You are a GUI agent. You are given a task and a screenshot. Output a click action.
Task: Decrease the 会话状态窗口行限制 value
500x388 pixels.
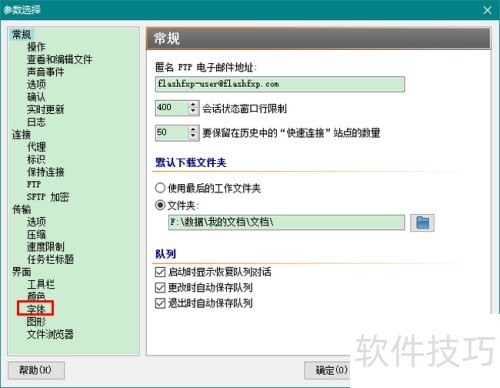click(193, 112)
